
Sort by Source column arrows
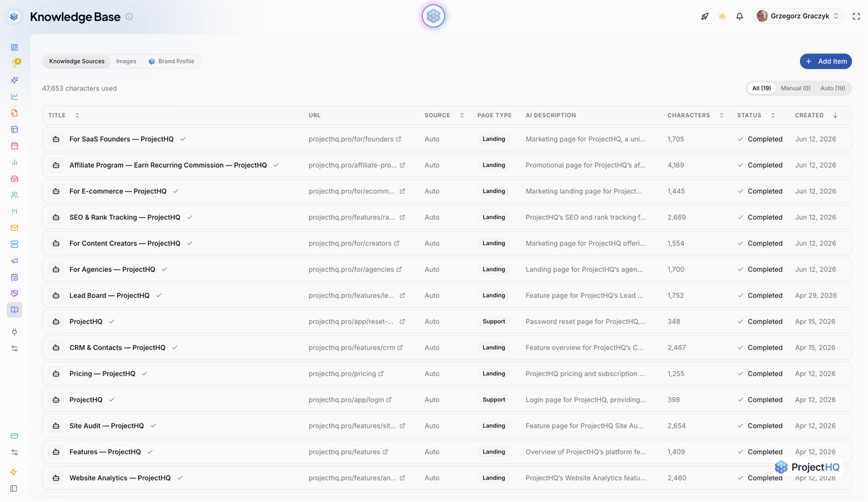[x=462, y=115]
